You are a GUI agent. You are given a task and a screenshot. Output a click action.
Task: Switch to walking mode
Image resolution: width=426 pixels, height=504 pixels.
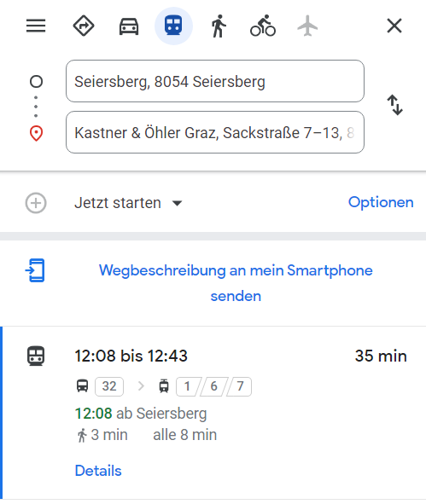219,26
